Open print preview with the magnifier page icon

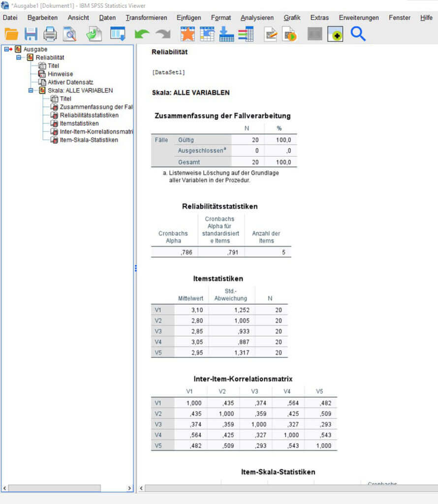pyautogui.click(x=69, y=34)
